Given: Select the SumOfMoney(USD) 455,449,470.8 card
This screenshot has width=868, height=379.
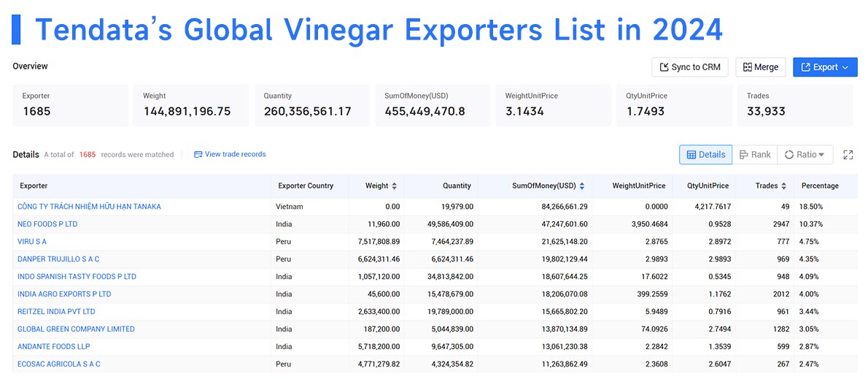Looking at the screenshot, I should pos(433,105).
